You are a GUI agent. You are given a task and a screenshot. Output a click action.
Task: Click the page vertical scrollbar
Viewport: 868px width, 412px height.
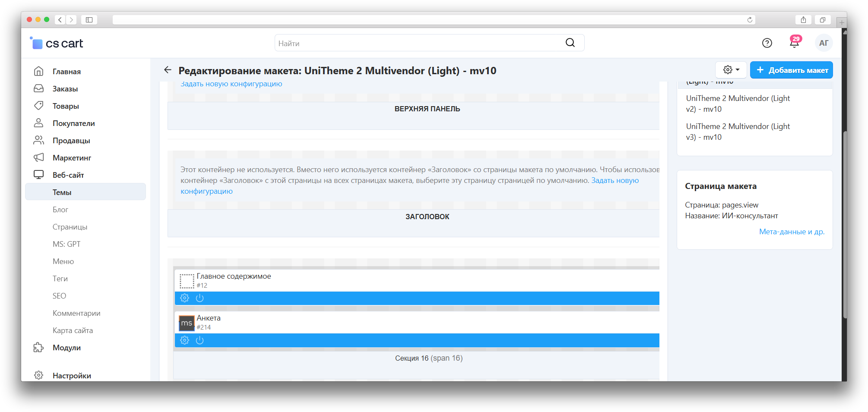point(844,224)
